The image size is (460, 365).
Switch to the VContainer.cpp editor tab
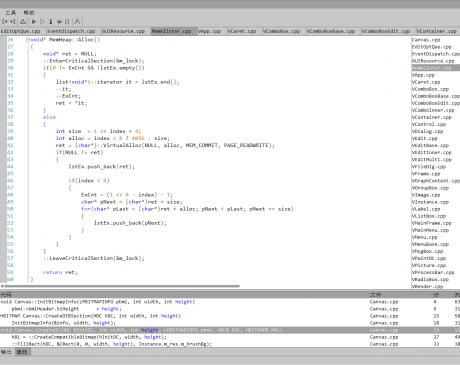(x=437, y=31)
